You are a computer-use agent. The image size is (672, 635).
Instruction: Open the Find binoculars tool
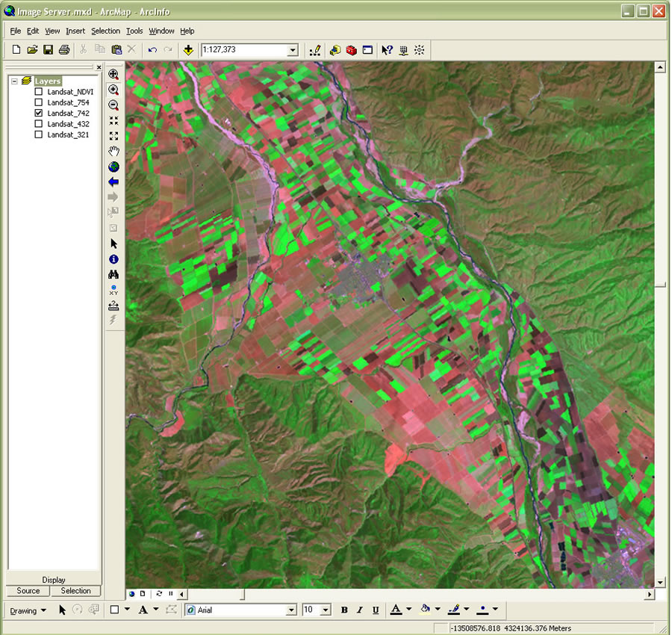coord(113,274)
